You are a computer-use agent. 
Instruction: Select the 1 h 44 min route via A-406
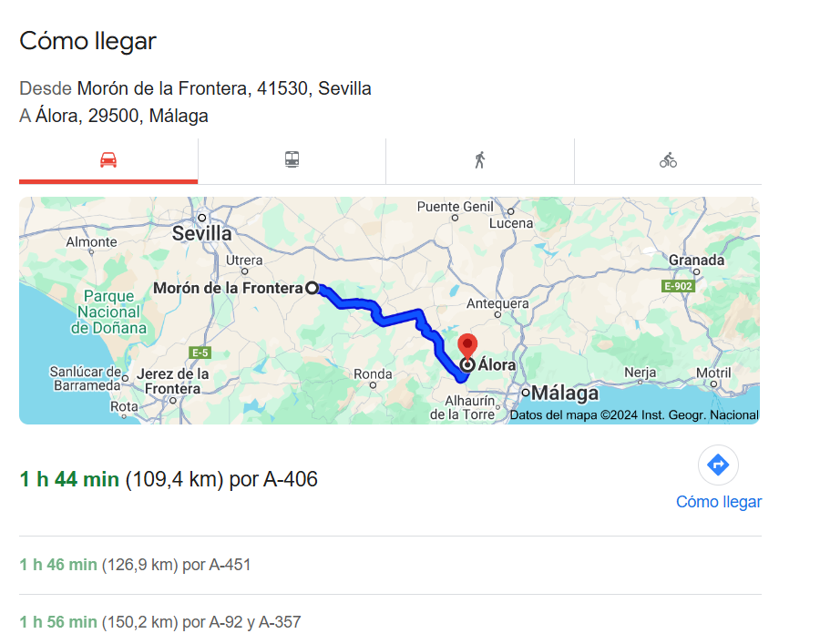(169, 479)
